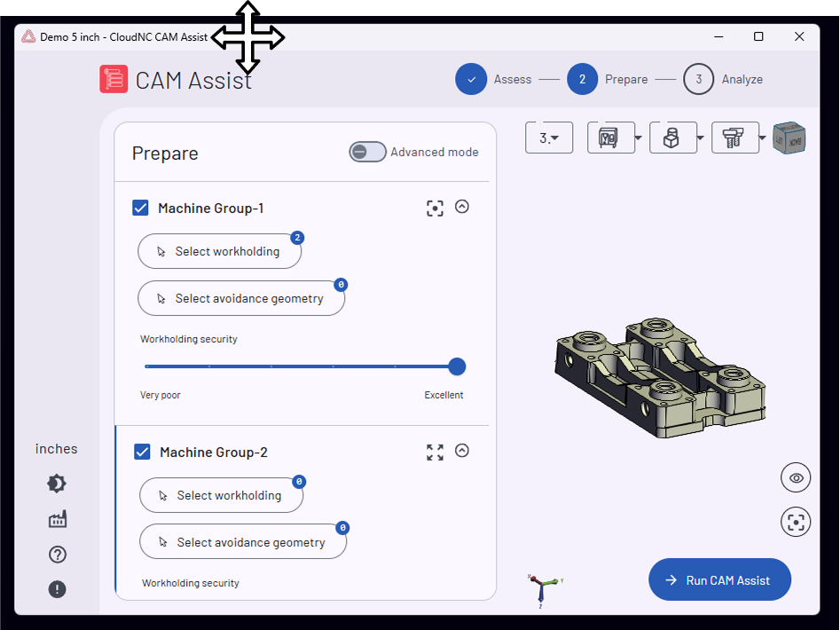Image resolution: width=840 pixels, height=630 pixels.
Task: Open the Analyze step 3
Action: (698, 79)
